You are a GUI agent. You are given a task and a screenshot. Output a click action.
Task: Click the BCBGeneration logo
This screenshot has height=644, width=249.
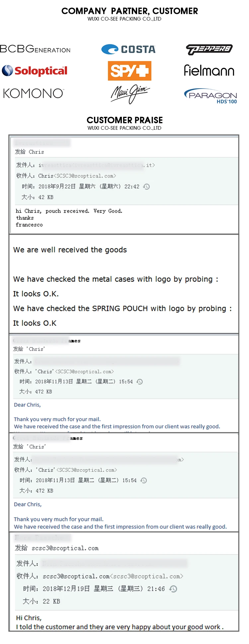click(35, 49)
